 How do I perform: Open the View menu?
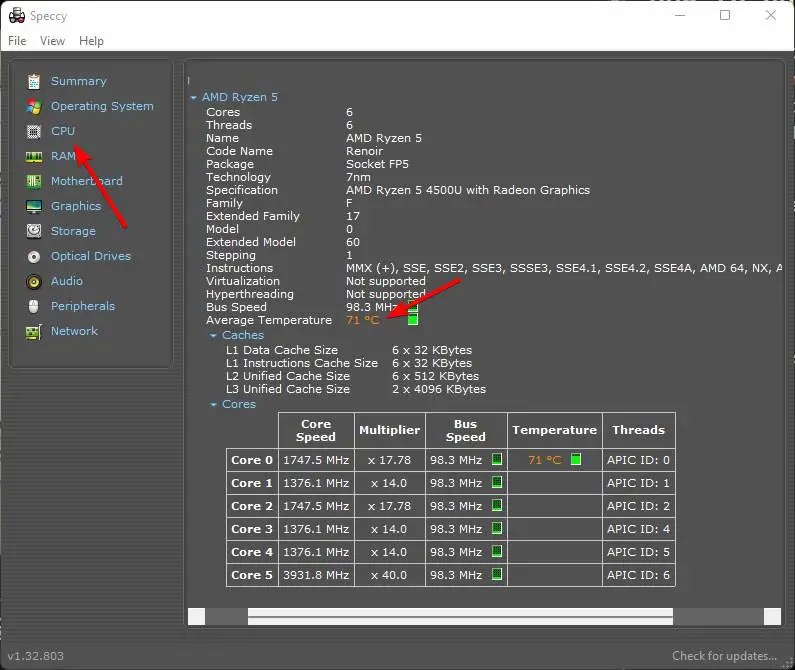click(x=52, y=41)
